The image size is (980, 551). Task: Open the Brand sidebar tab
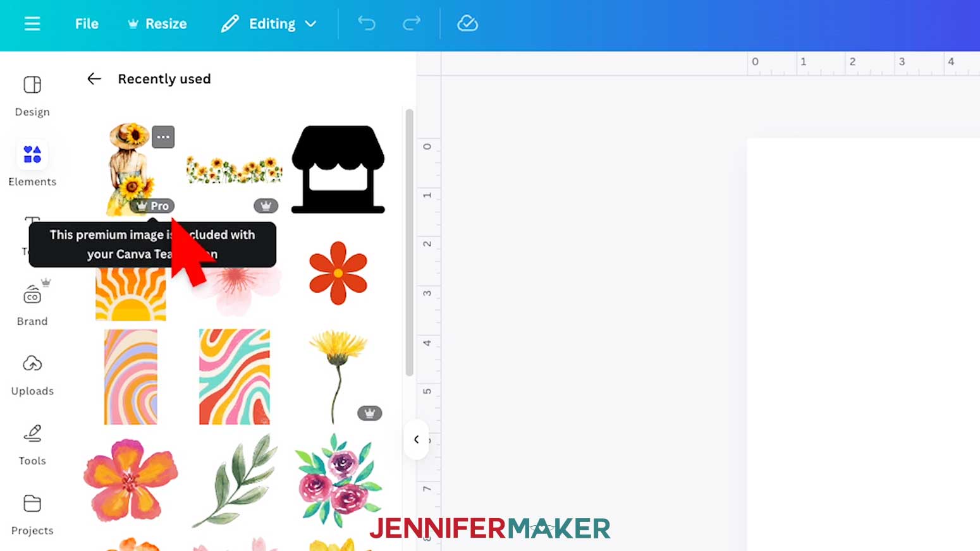[x=32, y=305]
